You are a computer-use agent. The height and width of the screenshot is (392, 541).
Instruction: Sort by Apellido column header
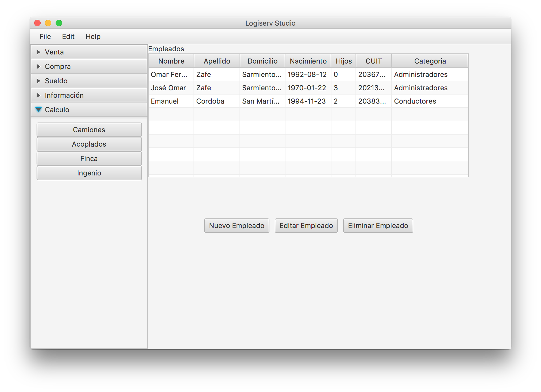[x=217, y=61]
